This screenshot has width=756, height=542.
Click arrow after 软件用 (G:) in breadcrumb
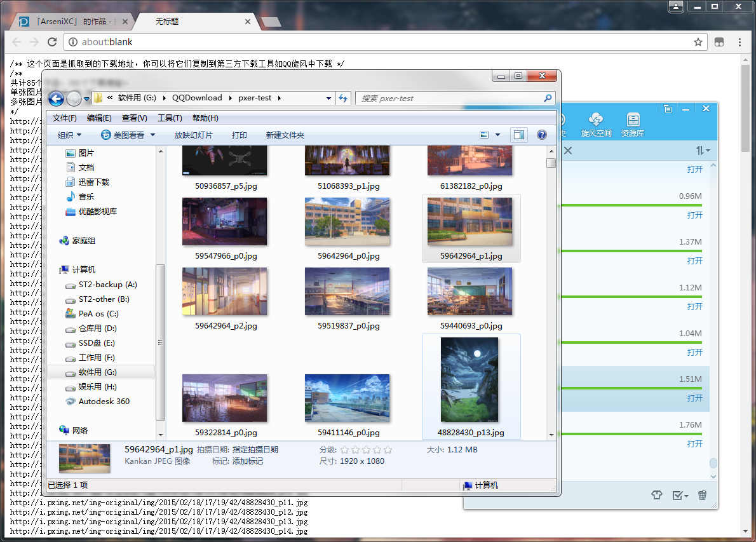(165, 98)
